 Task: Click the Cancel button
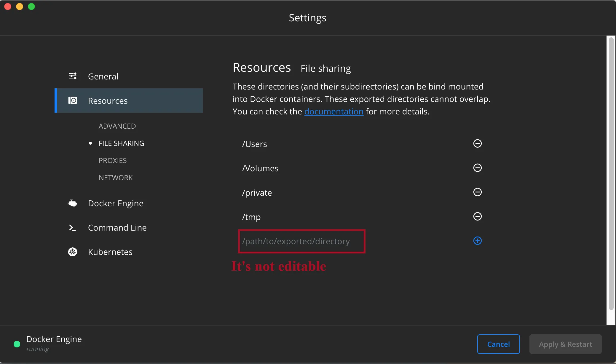pos(498,344)
